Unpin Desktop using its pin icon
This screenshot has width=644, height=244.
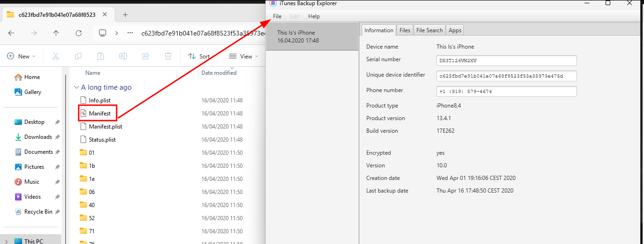pyautogui.click(x=57, y=122)
